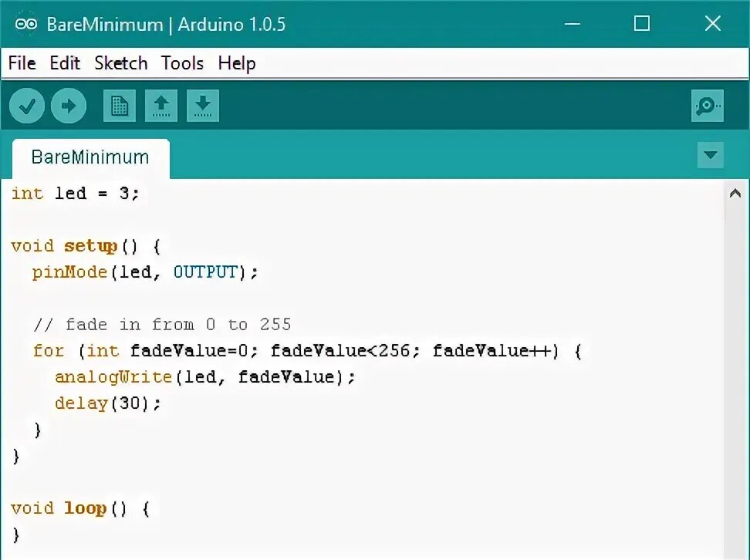Viewport: 750px width, 560px height.
Task: Click 'fadeValue<256' condition text
Action: coord(340,351)
